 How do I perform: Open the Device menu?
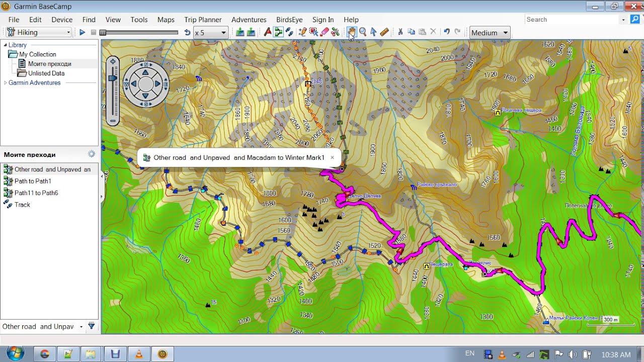(x=62, y=20)
